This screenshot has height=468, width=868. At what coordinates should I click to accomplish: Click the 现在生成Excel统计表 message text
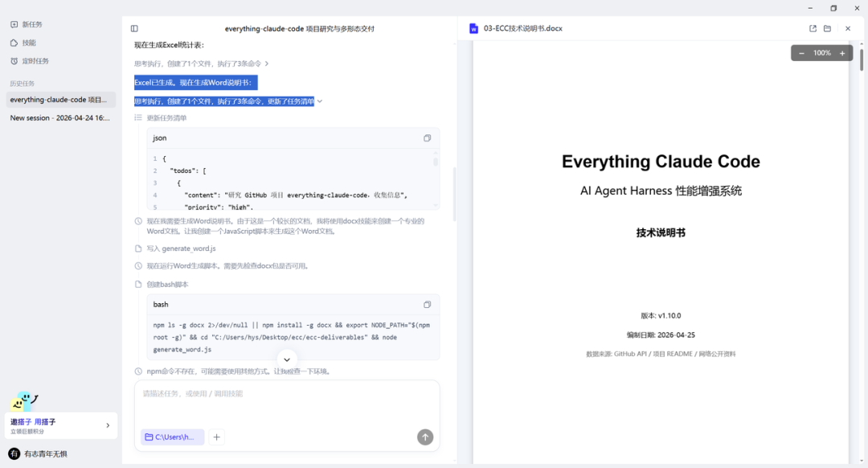[x=169, y=45]
